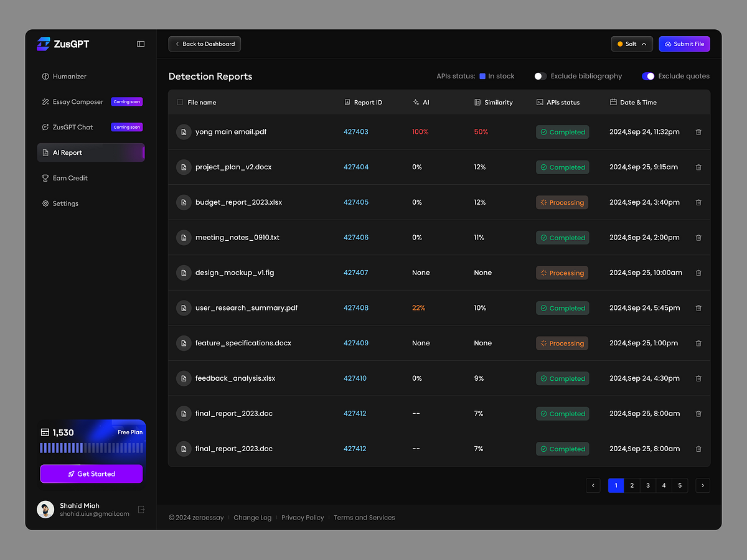Click the 22% AI value

pyautogui.click(x=418, y=308)
